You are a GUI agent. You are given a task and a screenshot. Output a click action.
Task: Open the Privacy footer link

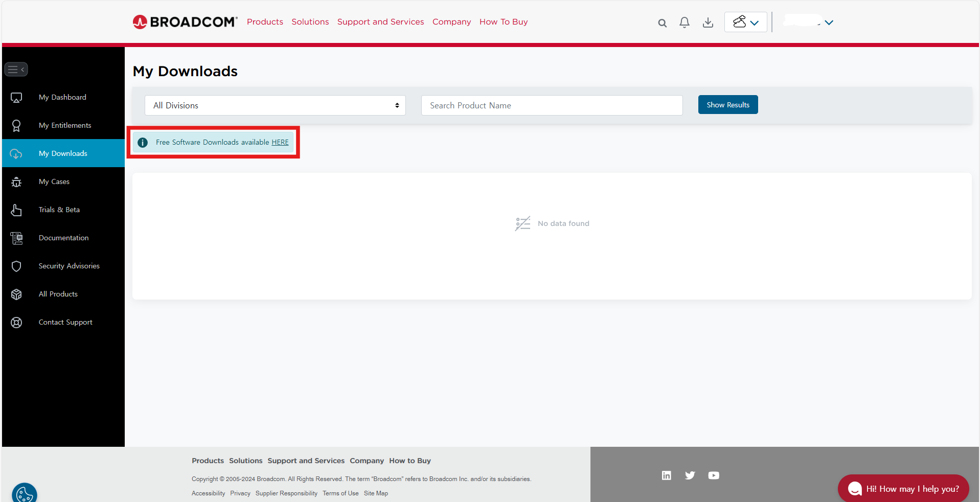(x=240, y=493)
